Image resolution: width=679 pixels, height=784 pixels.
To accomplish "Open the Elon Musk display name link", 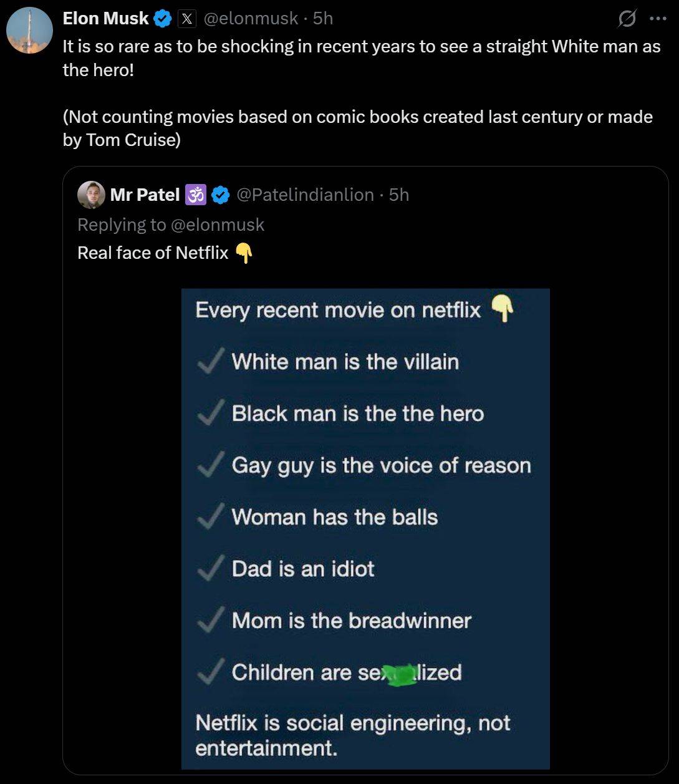I will click(105, 19).
